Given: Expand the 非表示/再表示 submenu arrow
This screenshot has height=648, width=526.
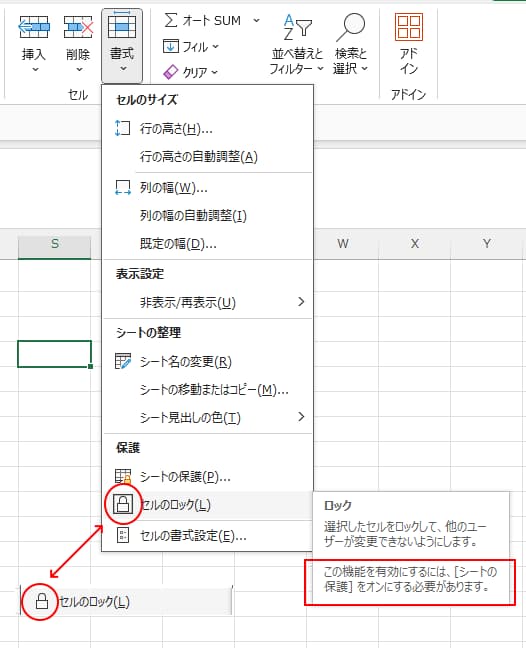Looking at the screenshot, I should pyautogui.click(x=301, y=302).
